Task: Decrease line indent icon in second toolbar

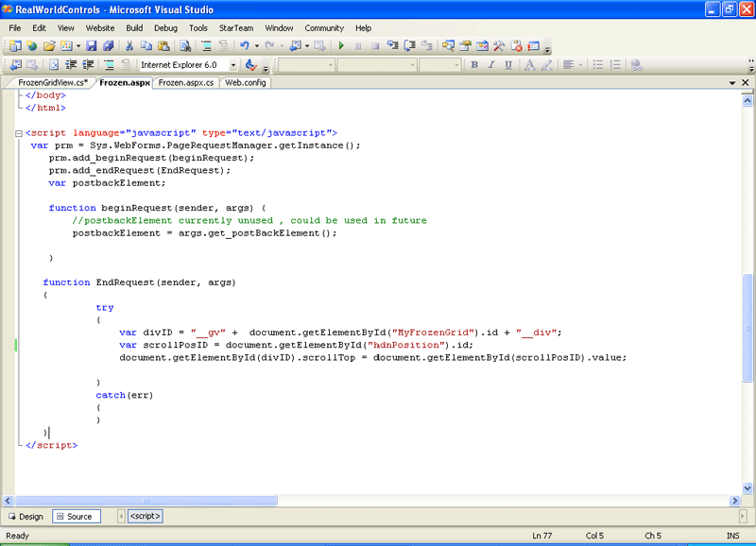Action: 71,64
